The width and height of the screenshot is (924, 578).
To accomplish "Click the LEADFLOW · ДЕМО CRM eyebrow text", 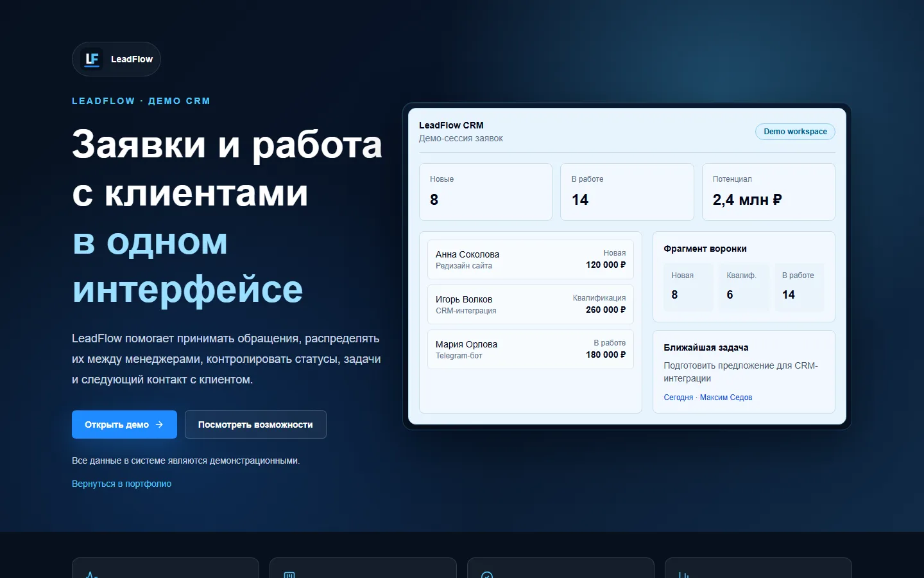I will coord(141,101).
